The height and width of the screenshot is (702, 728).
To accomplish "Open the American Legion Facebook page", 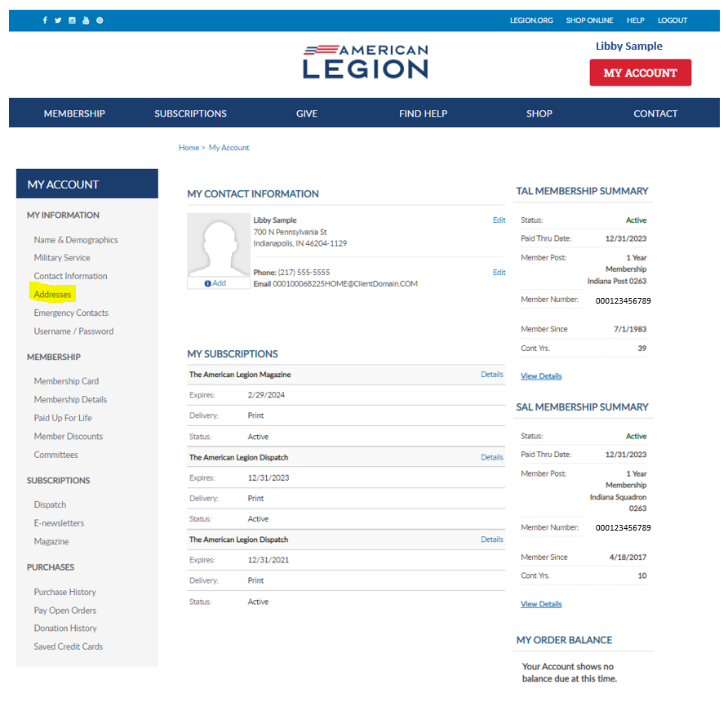I will point(45,20).
